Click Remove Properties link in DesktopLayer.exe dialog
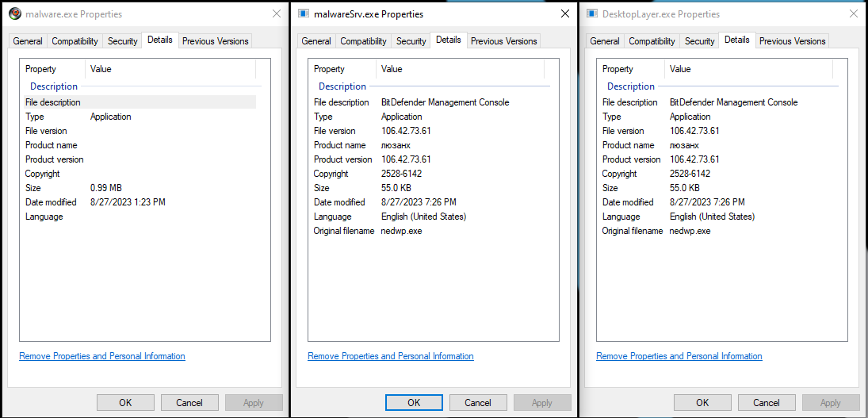This screenshot has height=418, width=868. pos(679,357)
